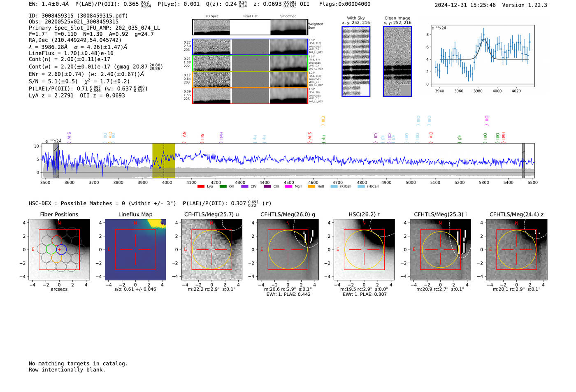This screenshot has width=576, height=392.
Task: Click the emission line Gaussian fit plot
Action: coord(483,56)
